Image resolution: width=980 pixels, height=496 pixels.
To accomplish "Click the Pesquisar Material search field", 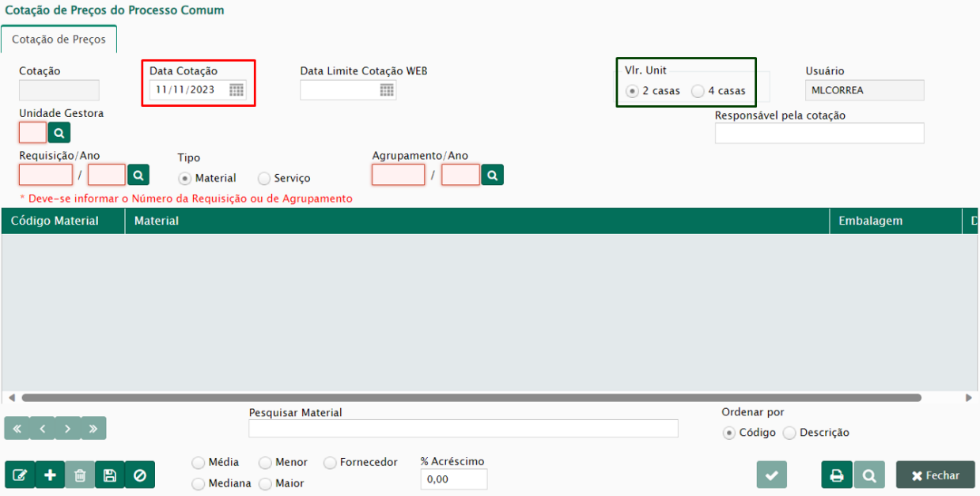I will [x=463, y=428].
